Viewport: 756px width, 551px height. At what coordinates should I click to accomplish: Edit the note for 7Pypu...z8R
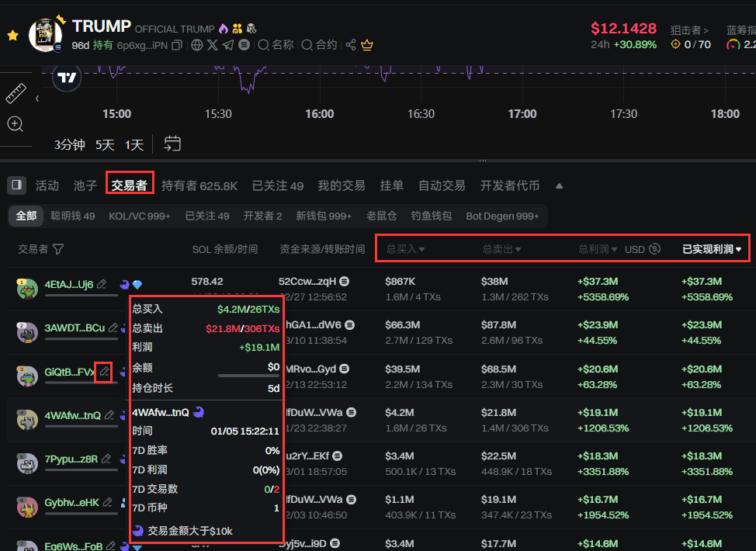click(x=106, y=459)
